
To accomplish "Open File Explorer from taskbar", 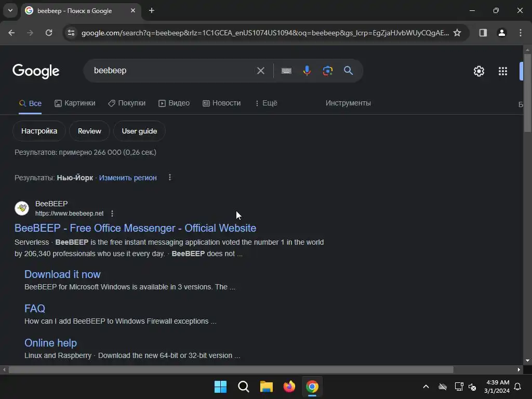I will coord(267,387).
